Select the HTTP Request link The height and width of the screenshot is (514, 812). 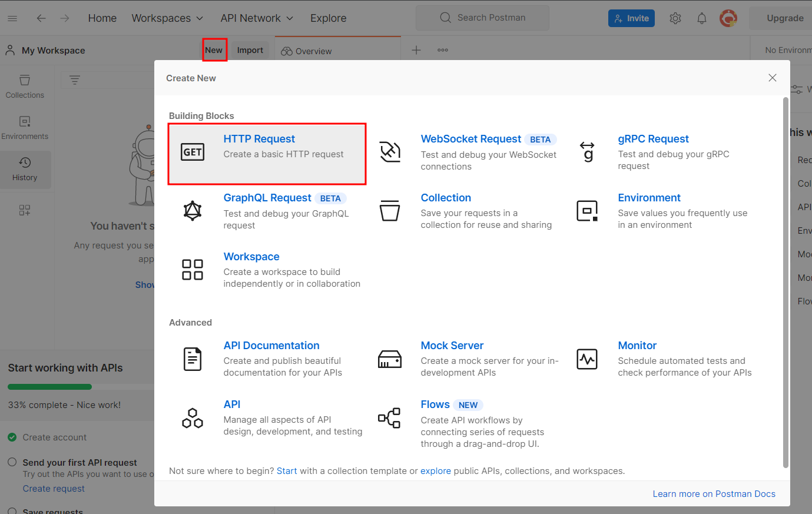pos(259,139)
